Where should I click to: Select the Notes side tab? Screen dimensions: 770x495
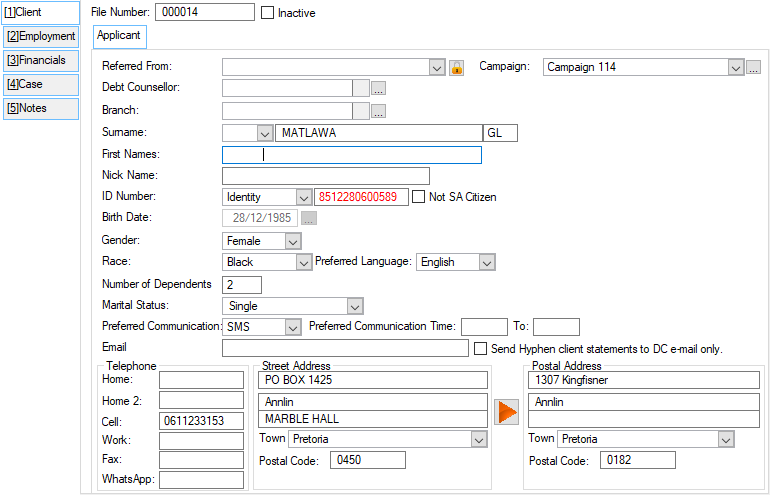(x=41, y=108)
